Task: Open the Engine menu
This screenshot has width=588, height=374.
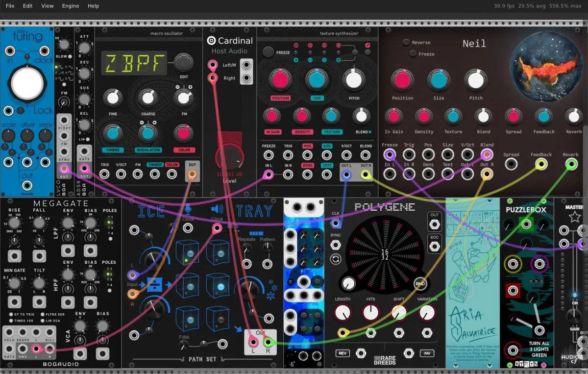Action: (71, 6)
